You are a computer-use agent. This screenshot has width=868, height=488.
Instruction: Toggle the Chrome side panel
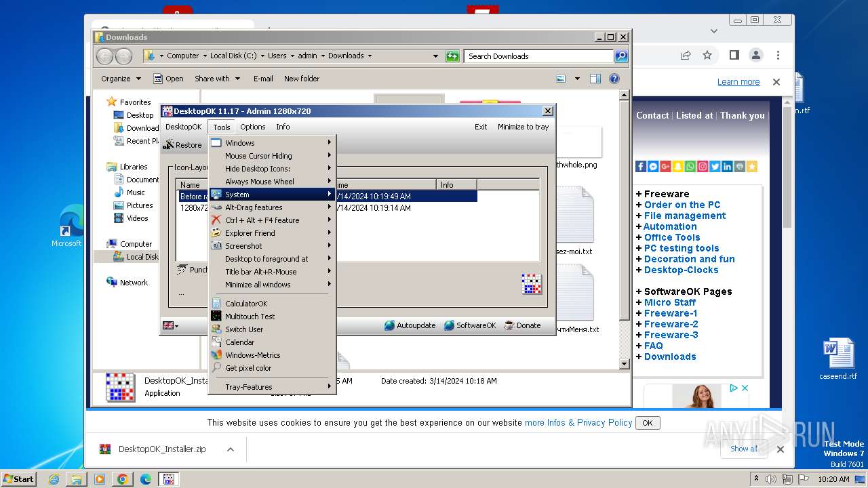click(x=734, y=55)
